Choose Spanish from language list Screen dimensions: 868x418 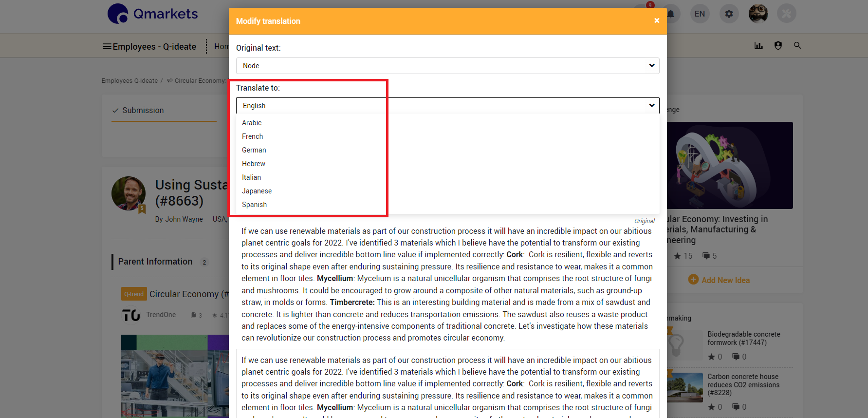(254, 205)
